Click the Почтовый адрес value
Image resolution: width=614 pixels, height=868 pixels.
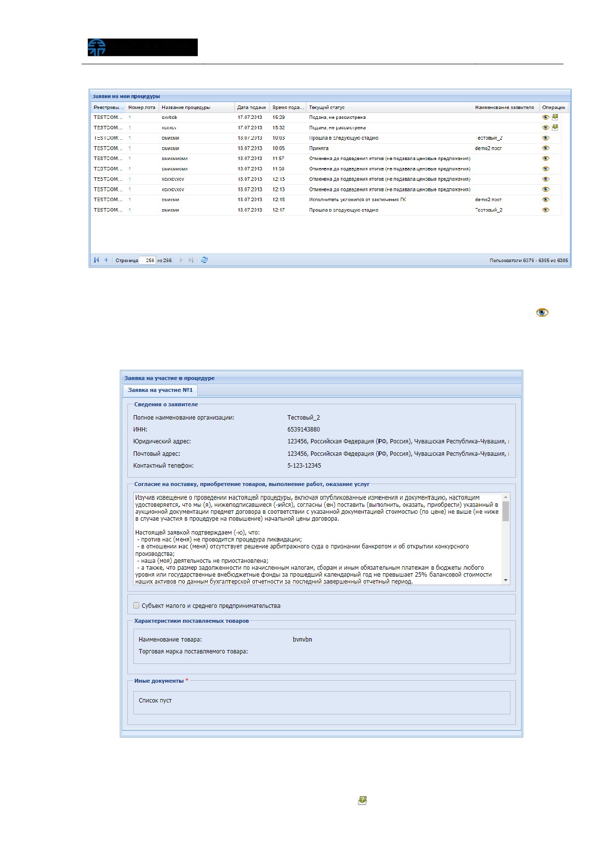(x=398, y=454)
